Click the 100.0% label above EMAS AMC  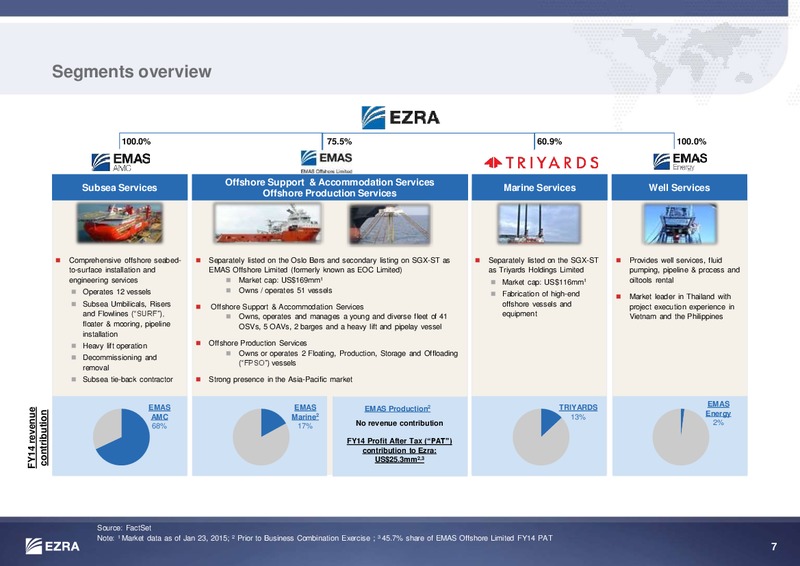(136, 141)
